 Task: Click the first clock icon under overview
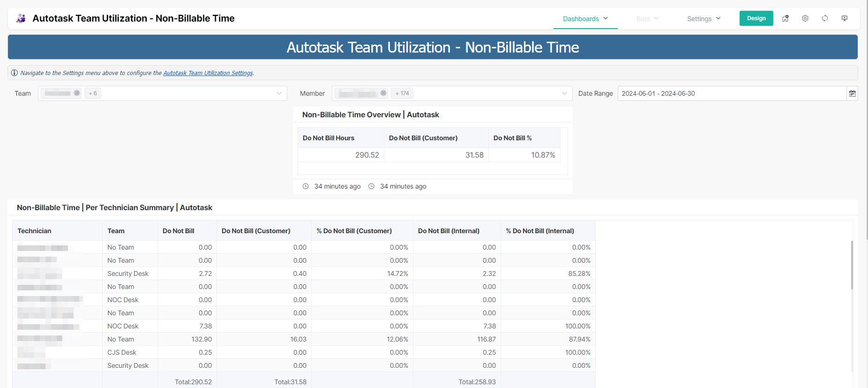coord(306,186)
